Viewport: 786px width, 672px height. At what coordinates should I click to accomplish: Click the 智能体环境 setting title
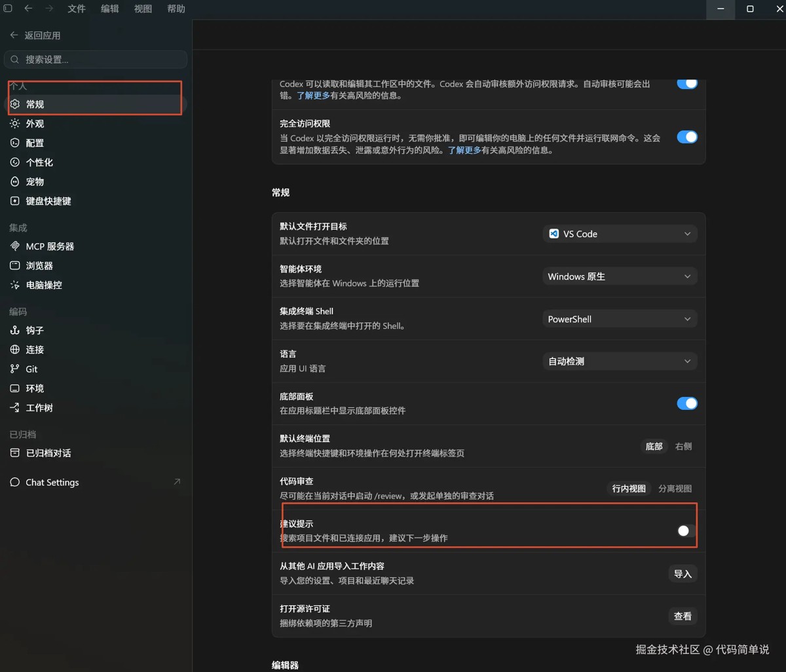[301, 269]
